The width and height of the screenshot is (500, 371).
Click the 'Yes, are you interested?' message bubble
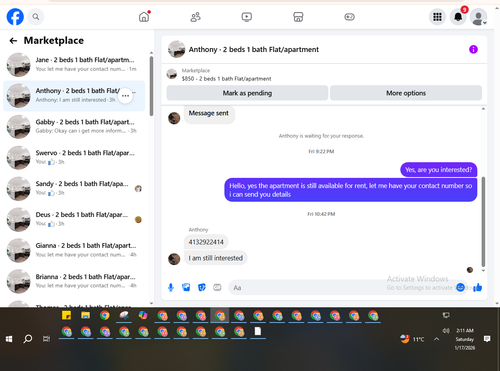pos(439,170)
